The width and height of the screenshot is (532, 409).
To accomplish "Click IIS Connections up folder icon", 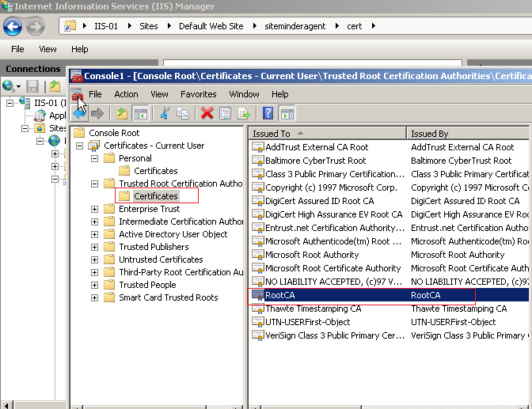I will coord(55,86).
